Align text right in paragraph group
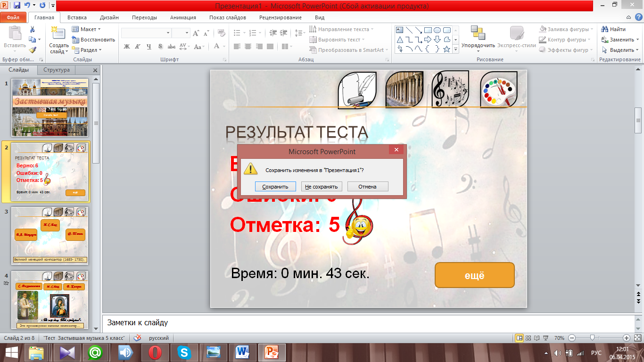Screen dimensions: 644x362 259,46
